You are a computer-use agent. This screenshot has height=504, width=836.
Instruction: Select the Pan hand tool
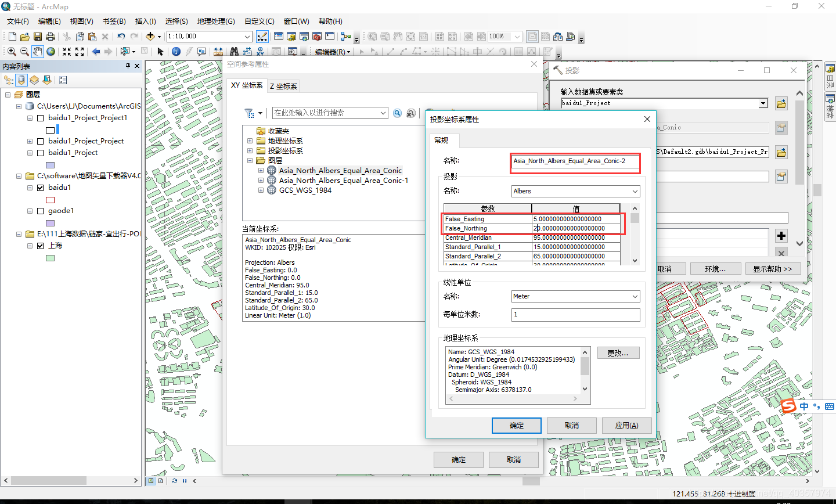(x=38, y=52)
